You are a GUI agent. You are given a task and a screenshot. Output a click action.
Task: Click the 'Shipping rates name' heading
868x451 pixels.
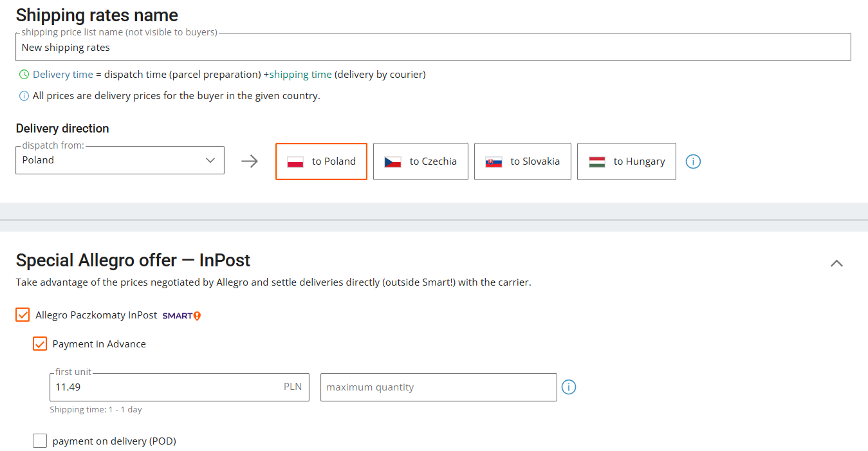pos(97,15)
